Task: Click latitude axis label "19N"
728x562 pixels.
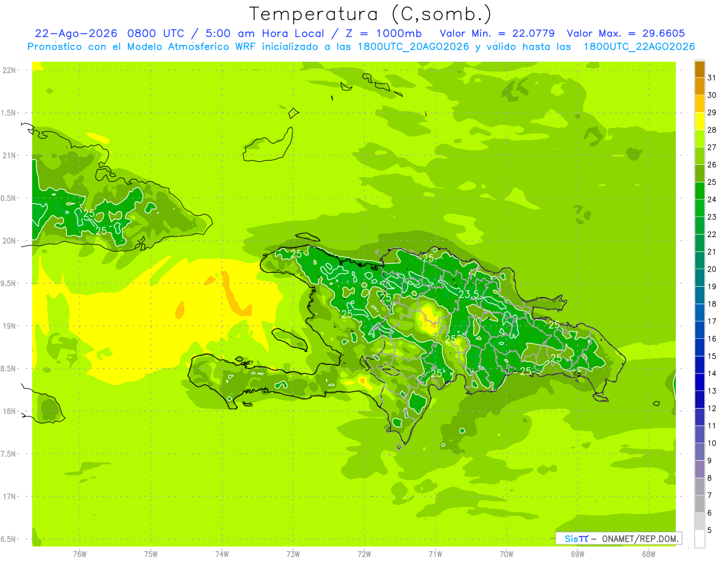Action: pyautogui.click(x=10, y=326)
